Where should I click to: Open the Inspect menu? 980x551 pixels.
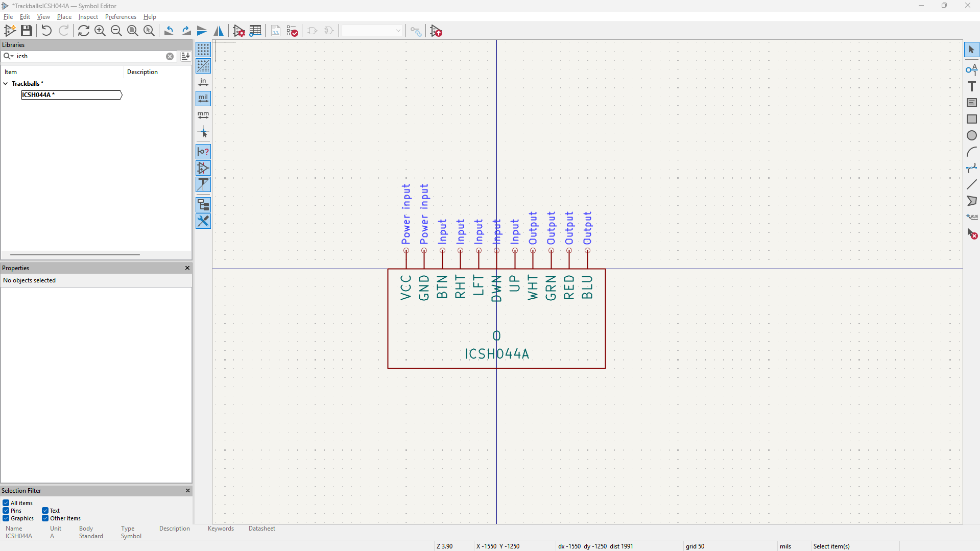click(88, 16)
